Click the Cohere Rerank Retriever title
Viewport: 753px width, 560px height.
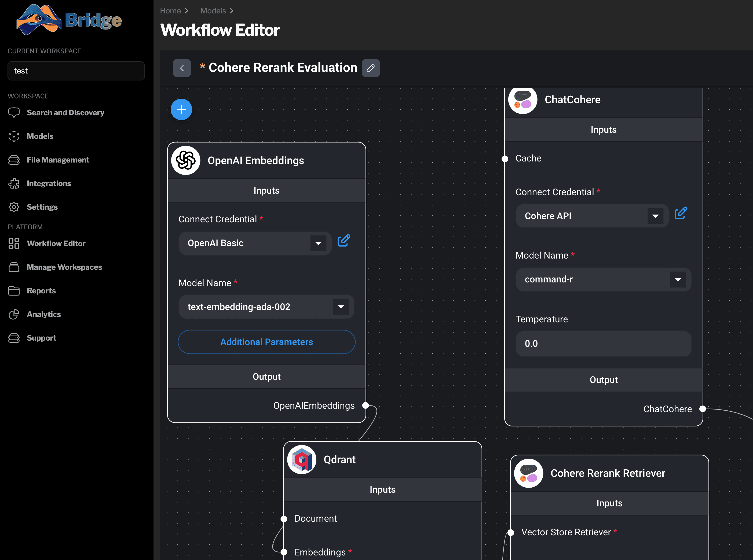tap(608, 473)
